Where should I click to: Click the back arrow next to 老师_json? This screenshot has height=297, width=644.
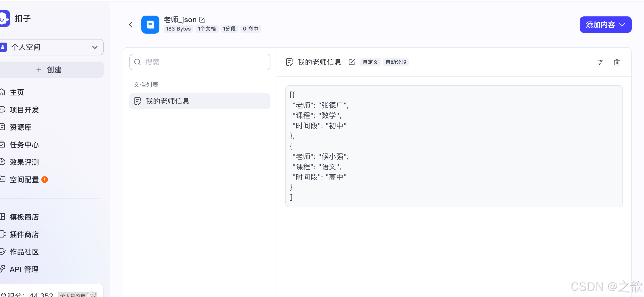131,24
